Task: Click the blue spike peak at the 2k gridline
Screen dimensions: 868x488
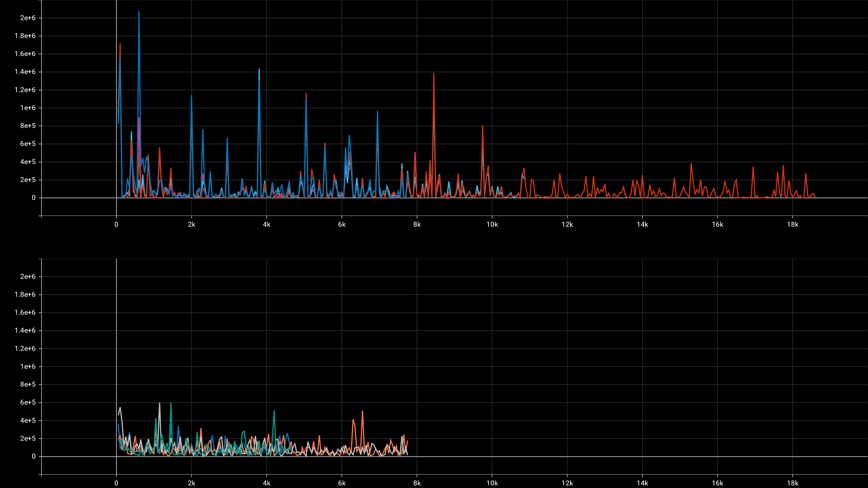Action: 191,96
